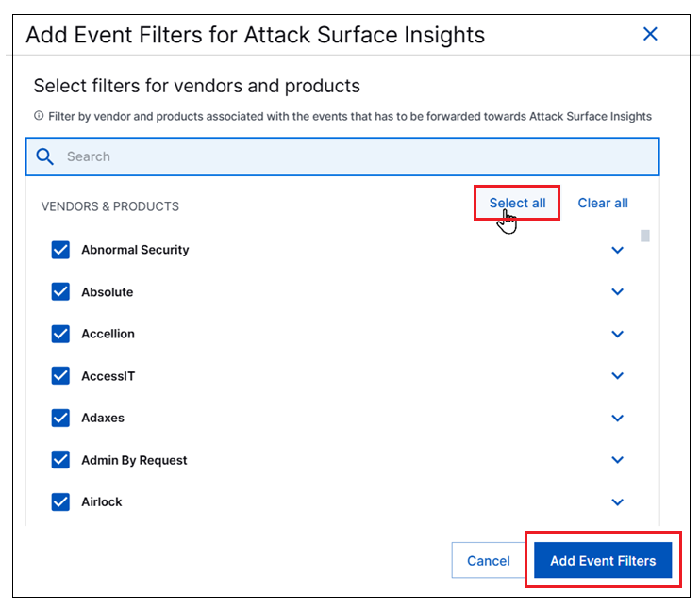Expand the AccessIT chevron

(x=618, y=376)
